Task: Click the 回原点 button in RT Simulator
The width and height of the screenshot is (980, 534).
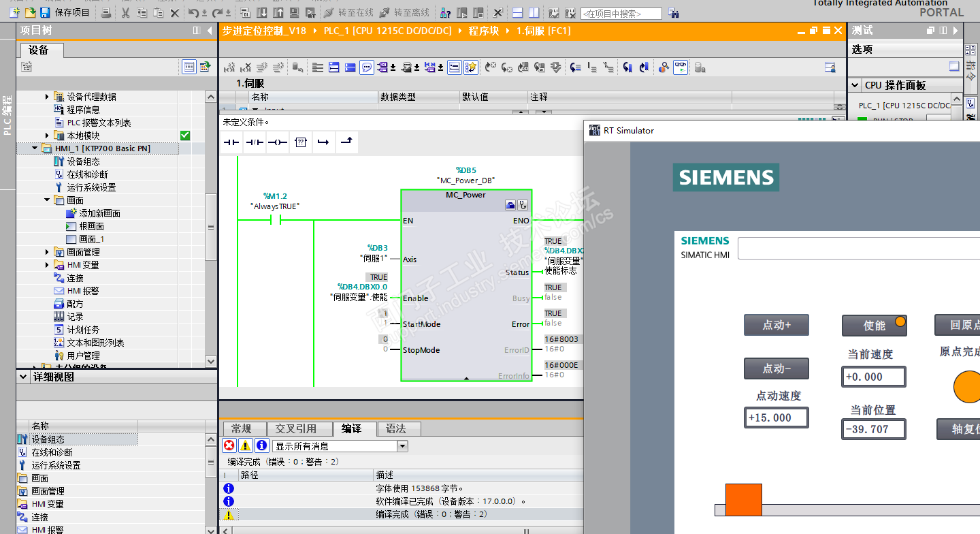Action: click(958, 325)
